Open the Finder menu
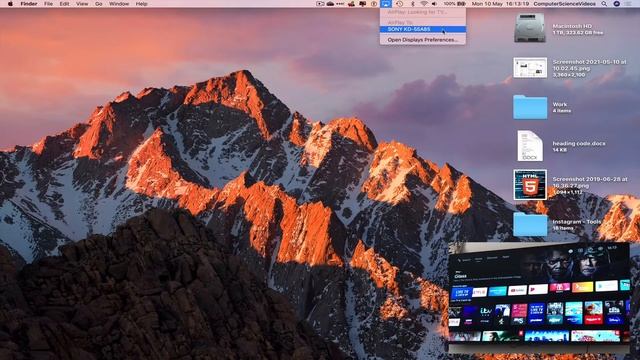The width and height of the screenshot is (640, 360). (x=29, y=4)
